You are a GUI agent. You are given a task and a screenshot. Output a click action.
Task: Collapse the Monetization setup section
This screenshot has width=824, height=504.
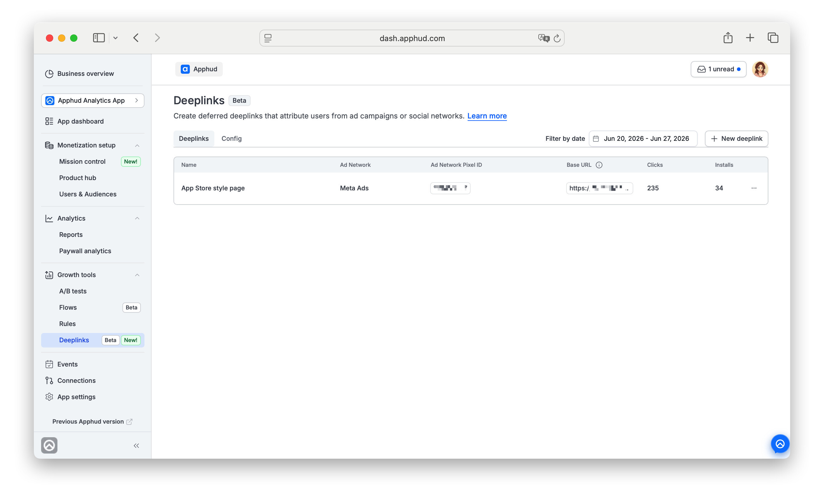click(x=137, y=145)
